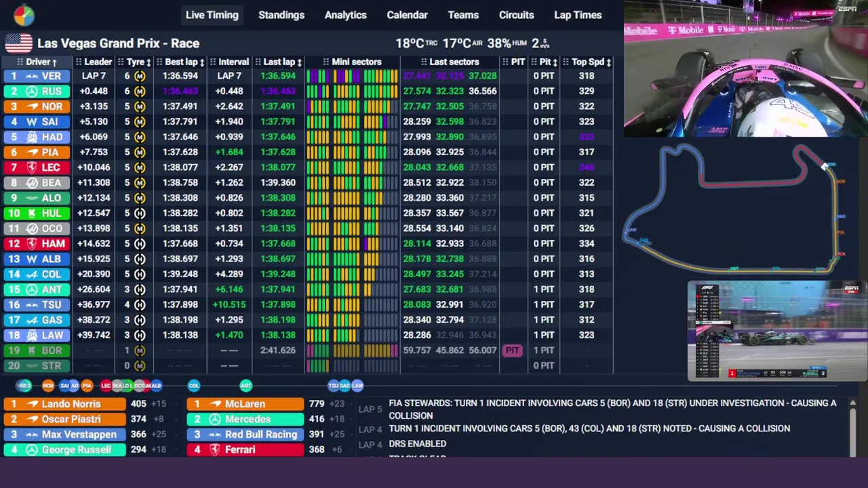Sort by Tyre column header

(136, 62)
